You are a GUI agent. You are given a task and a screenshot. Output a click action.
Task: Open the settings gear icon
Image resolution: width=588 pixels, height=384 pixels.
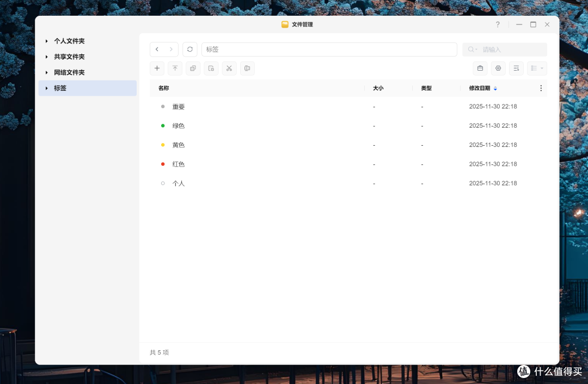[x=498, y=68]
